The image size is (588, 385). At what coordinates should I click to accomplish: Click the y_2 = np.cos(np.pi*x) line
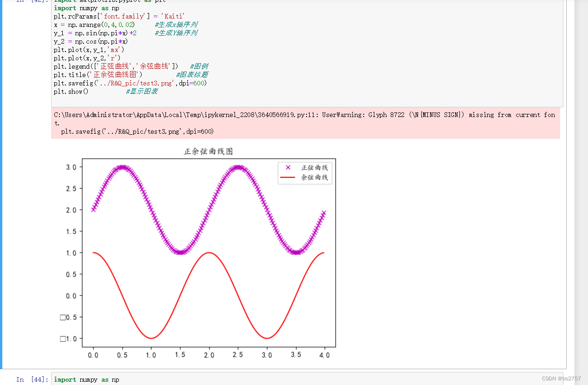tap(91, 41)
